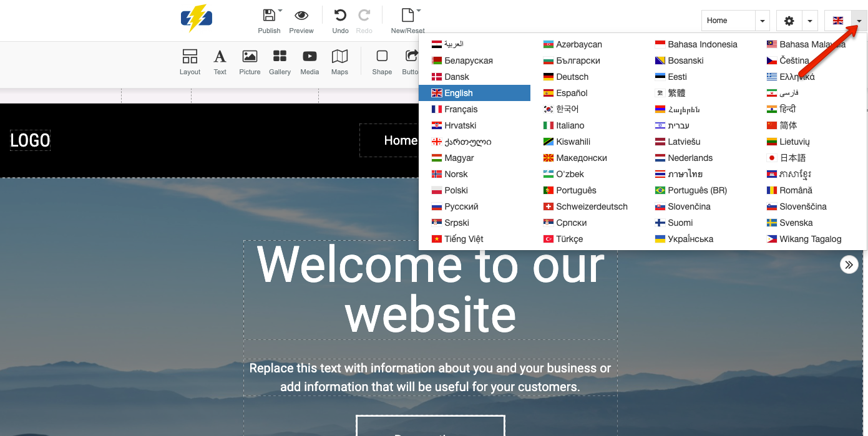The width and height of the screenshot is (868, 436).
Task: Choose Français in the language menu
Action: [460, 109]
